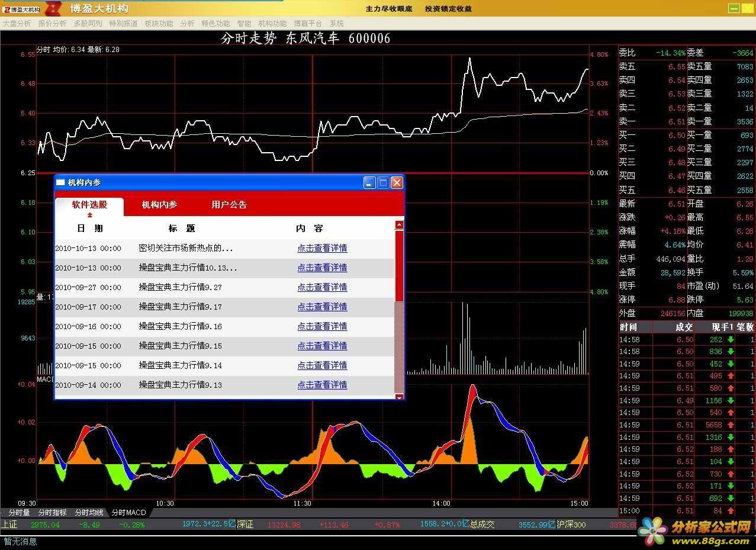Click title 密切关注市场新热点的...
Image resolution: width=756 pixels, height=550 pixels.
(186, 249)
